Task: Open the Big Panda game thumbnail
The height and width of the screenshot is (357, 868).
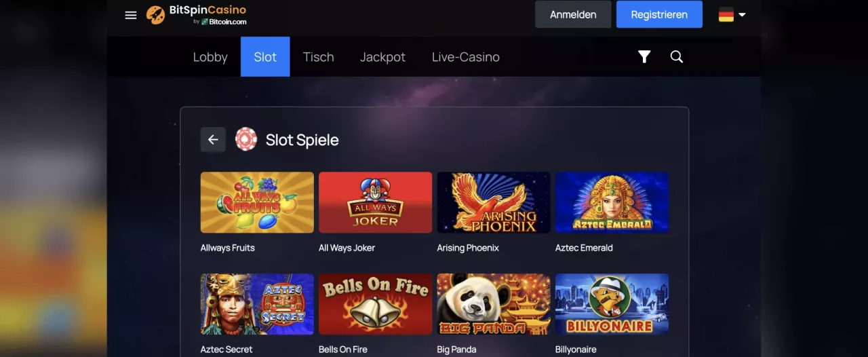Action: pyautogui.click(x=494, y=304)
